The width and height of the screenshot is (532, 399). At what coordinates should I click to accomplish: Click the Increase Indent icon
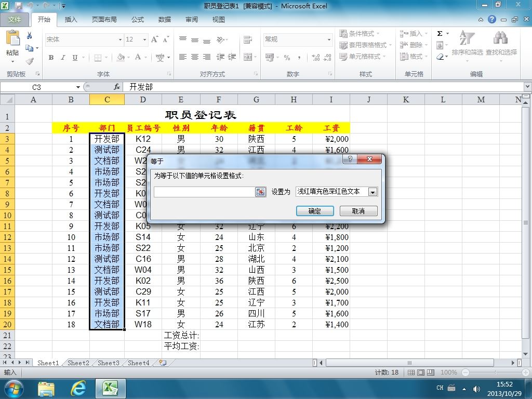232,57
